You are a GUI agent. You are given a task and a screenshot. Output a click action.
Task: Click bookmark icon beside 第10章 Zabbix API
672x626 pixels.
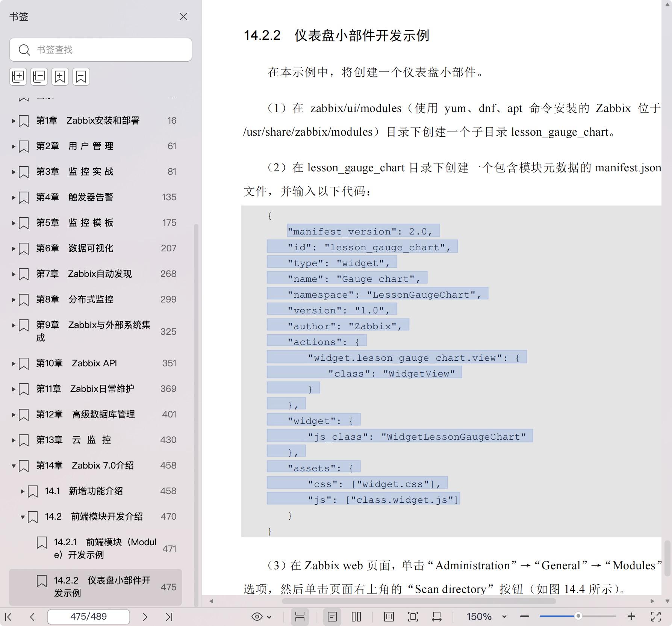pyautogui.click(x=24, y=364)
